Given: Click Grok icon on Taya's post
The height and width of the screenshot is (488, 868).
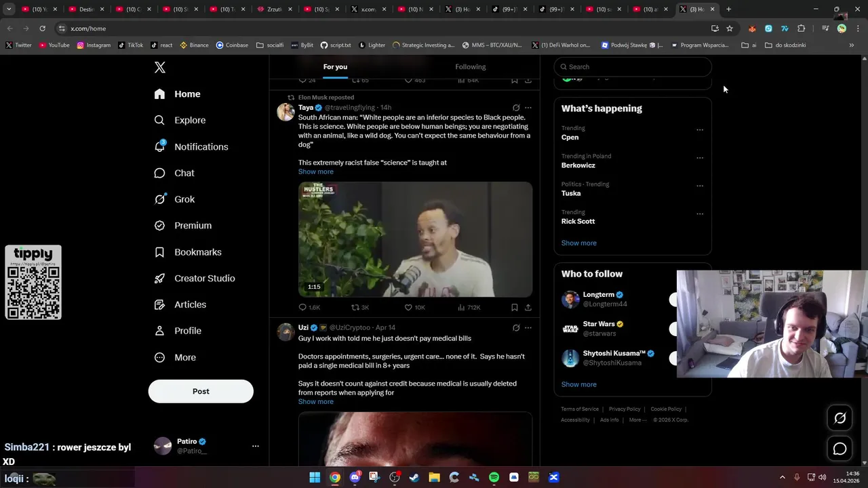Looking at the screenshot, I should pos(516,108).
